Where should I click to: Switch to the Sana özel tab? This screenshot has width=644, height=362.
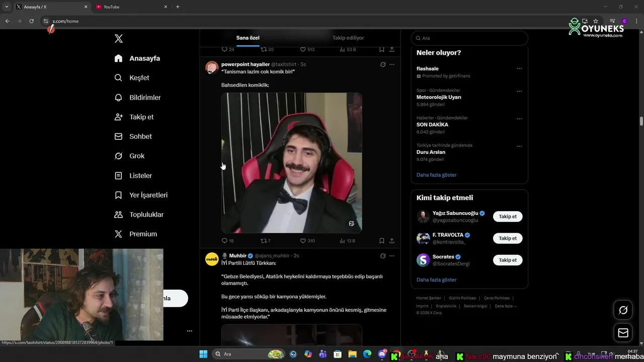click(x=248, y=38)
